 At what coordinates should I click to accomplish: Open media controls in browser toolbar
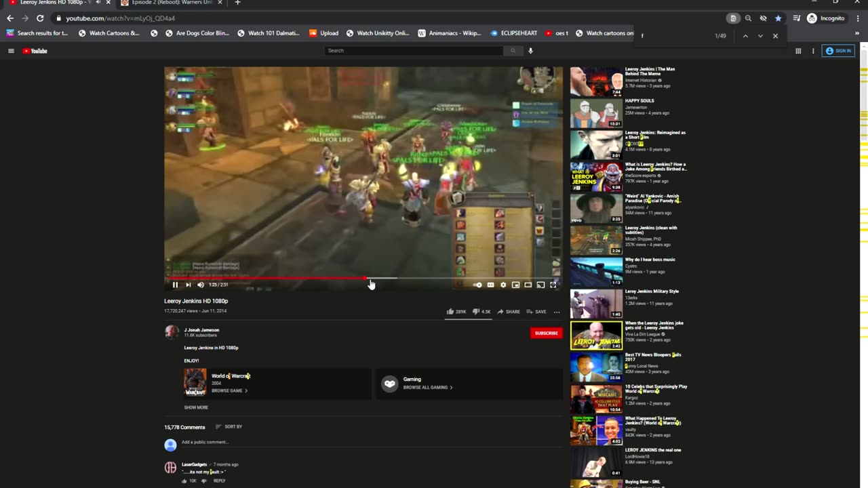pyautogui.click(x=797, y=18)
